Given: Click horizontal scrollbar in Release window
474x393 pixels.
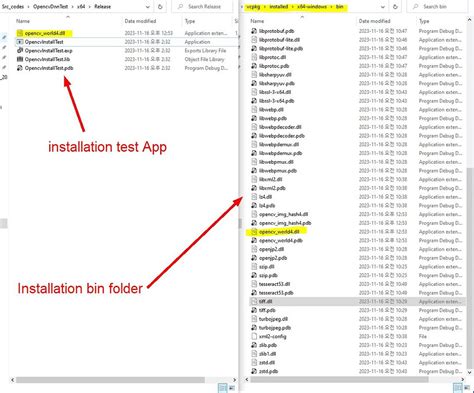Looking at the screenshot, I should 110,380.
